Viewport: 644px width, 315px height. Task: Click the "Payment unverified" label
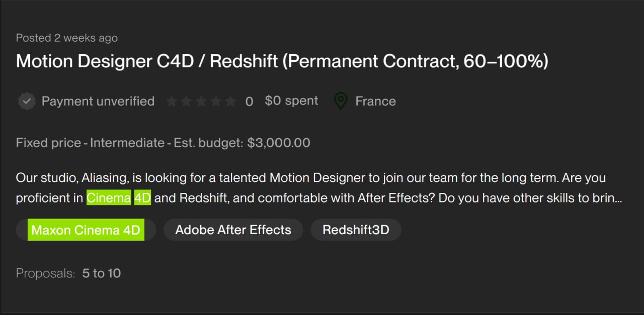point(98,101)
